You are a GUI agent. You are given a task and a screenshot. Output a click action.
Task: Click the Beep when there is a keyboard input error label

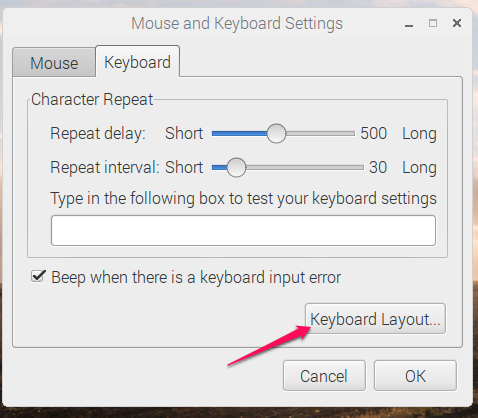point(196,277)
